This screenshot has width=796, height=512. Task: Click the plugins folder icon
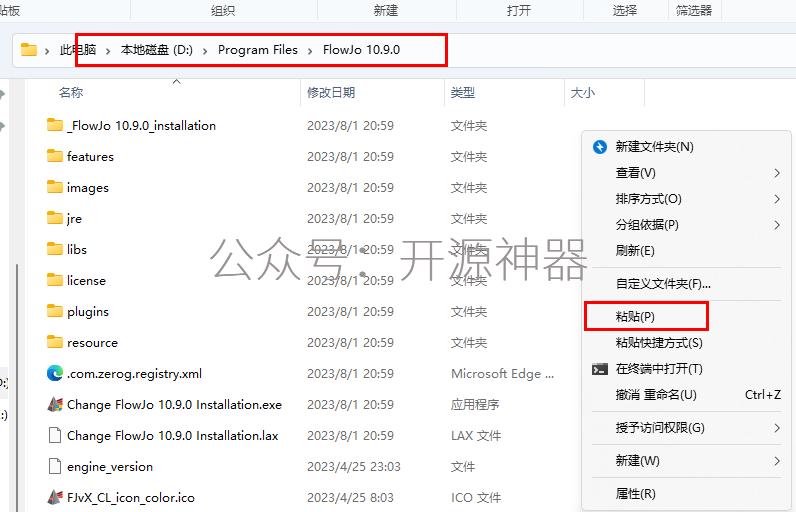(x=55, y=311)
